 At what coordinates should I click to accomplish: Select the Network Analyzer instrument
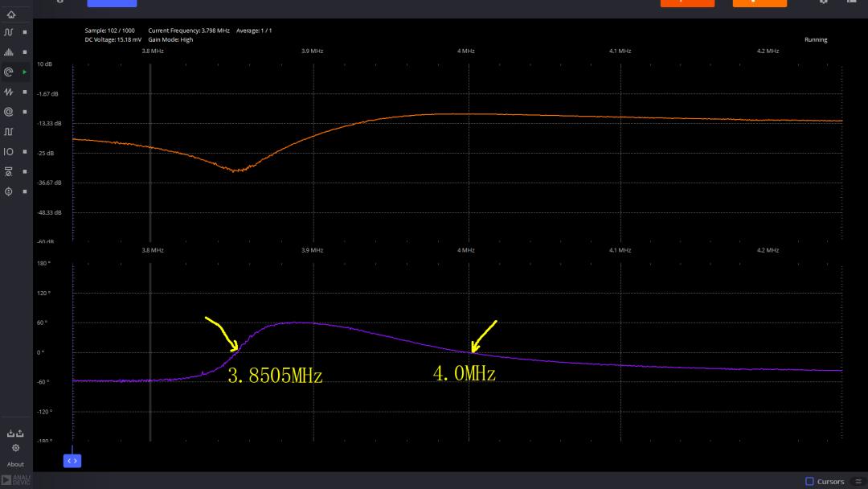click(9, 72)
